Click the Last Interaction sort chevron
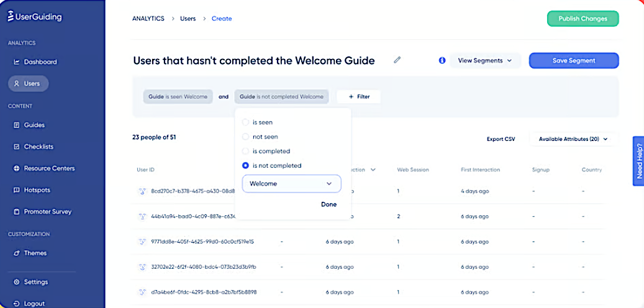 coord(373,170)
